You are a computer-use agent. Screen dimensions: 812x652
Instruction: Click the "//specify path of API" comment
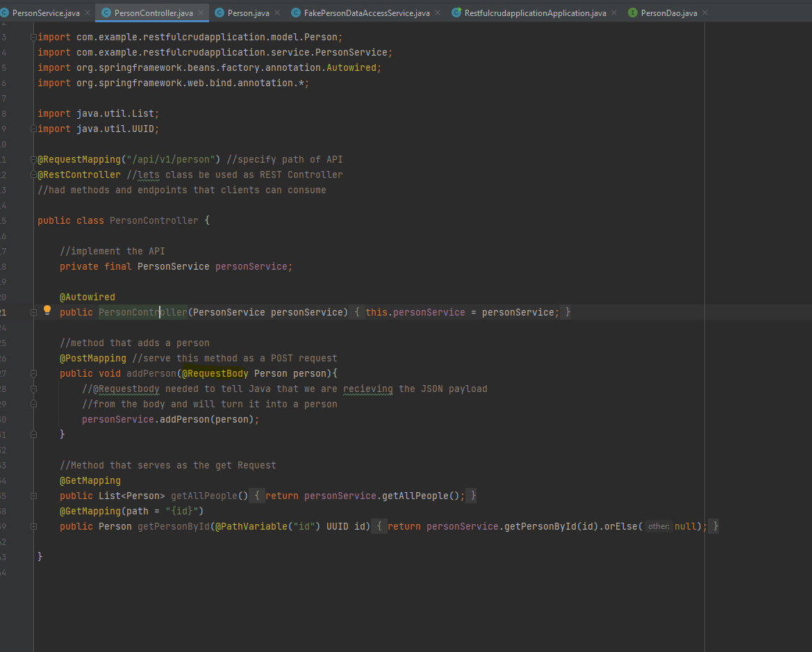[284, 160]
